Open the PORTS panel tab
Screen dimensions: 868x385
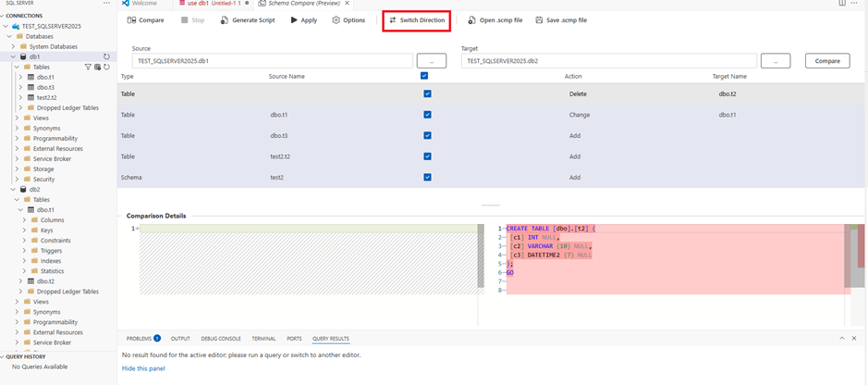(x=294, y=338)
